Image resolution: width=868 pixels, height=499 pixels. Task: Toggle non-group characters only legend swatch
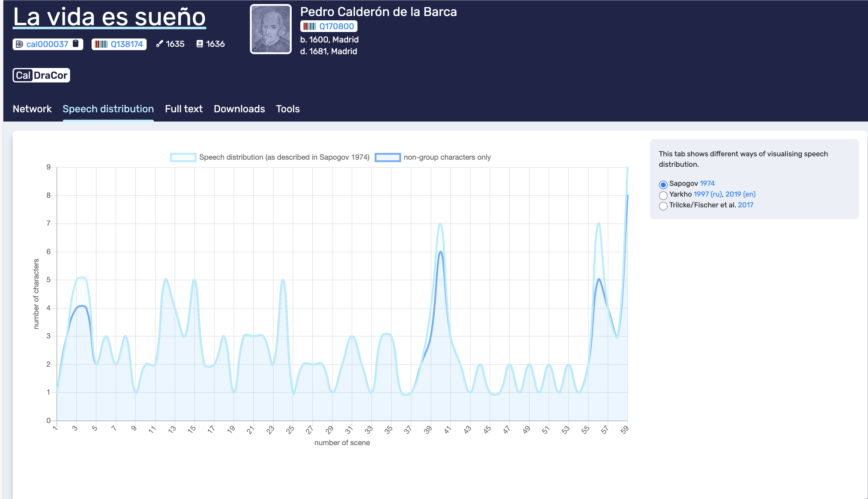point(388,157)
